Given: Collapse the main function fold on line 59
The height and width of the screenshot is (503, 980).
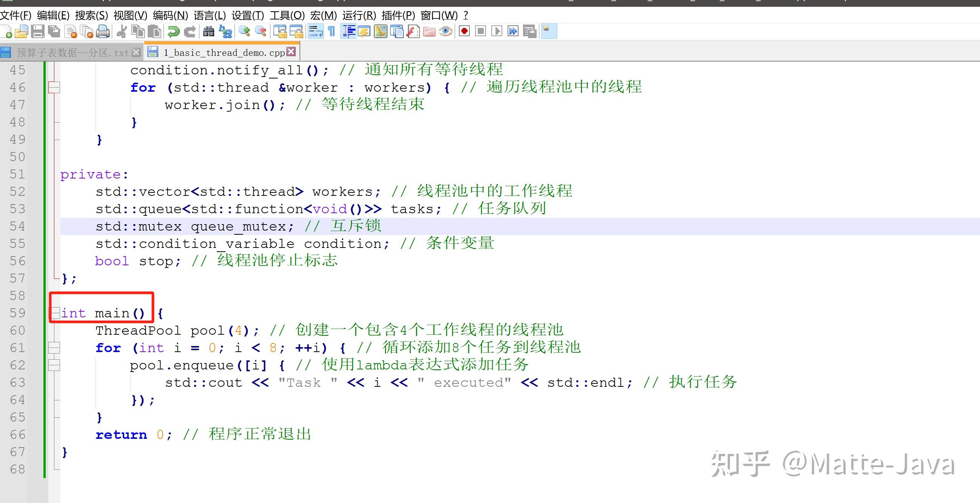Looking at the screenshot, I should [x=54, y=313].
